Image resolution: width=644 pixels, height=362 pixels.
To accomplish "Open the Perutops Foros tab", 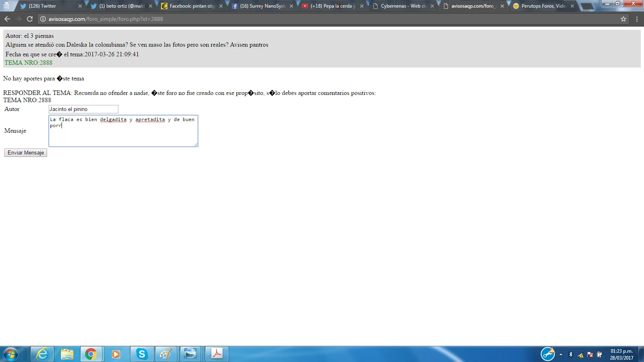I will pos(541,6).
